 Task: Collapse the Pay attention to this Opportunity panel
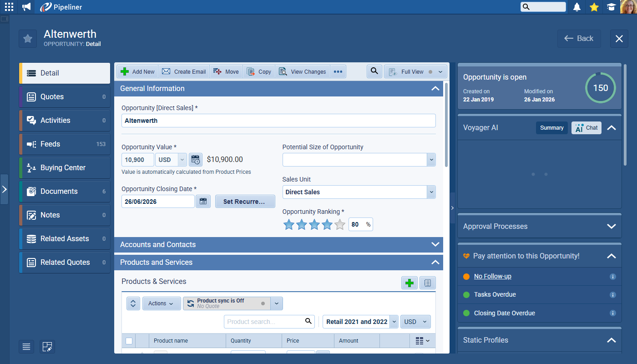(612, 256)
